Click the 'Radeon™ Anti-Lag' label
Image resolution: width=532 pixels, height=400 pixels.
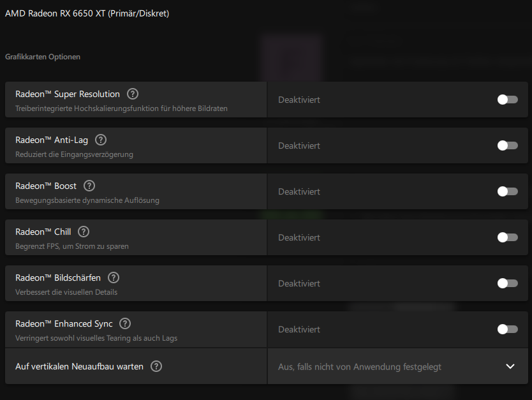tap(52, 140)
